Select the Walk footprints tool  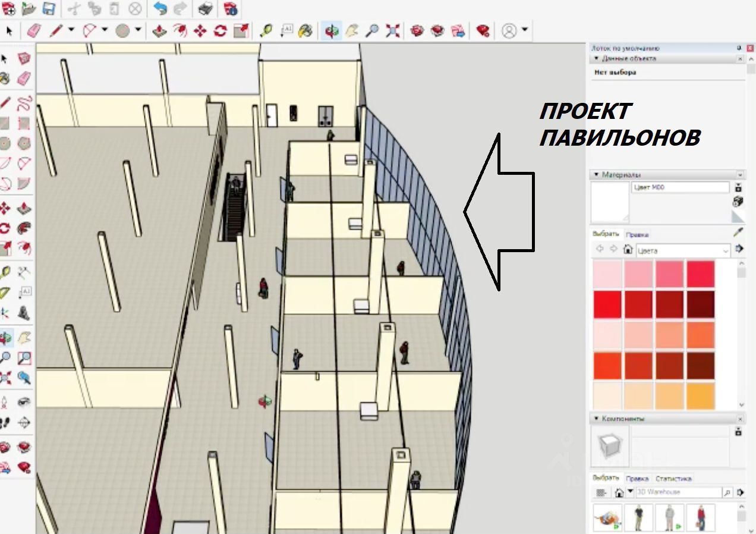[x=5, y=423]
